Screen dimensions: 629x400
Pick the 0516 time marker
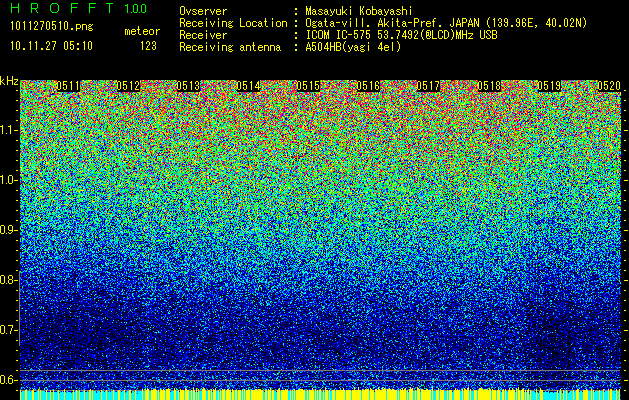tap(368, 86)
